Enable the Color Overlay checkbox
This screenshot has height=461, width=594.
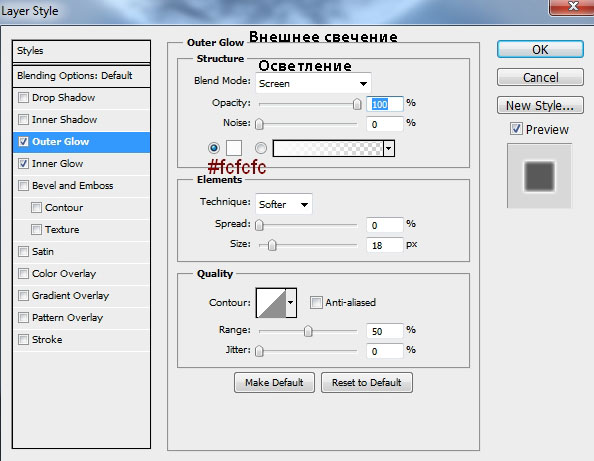[x=23, y=273]
